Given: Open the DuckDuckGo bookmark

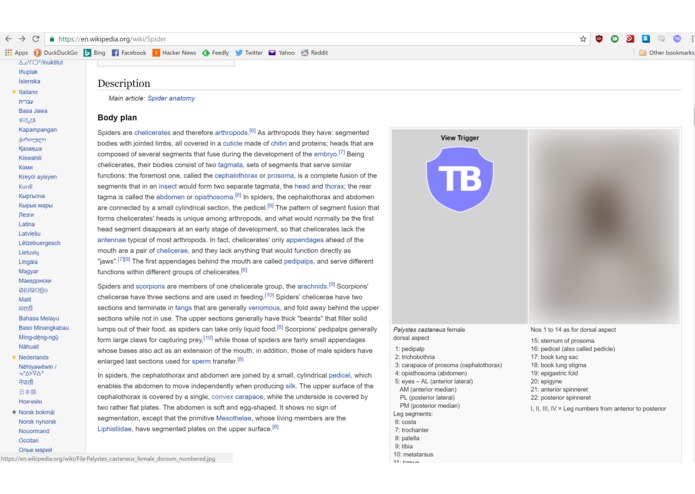Looking at the screenshot, I should [56, 53].
